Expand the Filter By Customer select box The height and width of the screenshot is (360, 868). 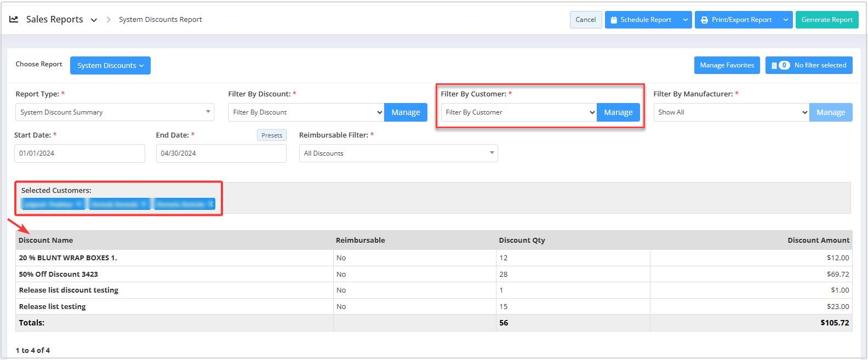tap(518, 112)
